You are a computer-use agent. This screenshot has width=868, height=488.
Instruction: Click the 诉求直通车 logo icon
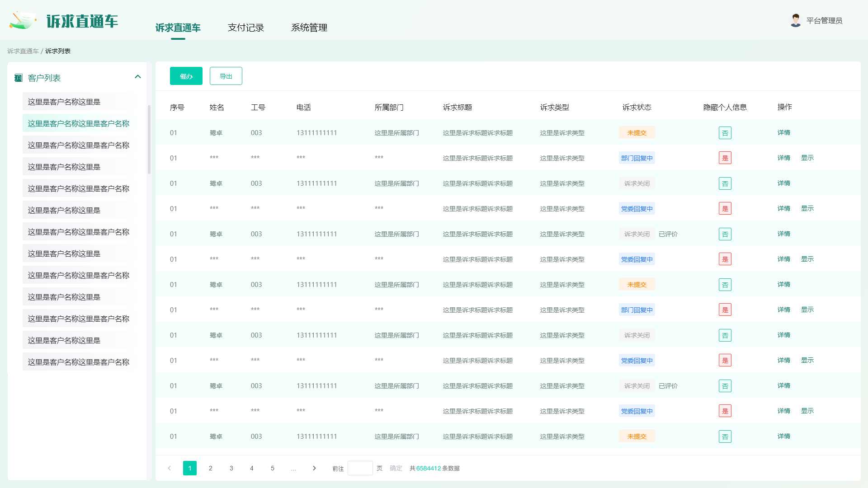coord(23,20)
